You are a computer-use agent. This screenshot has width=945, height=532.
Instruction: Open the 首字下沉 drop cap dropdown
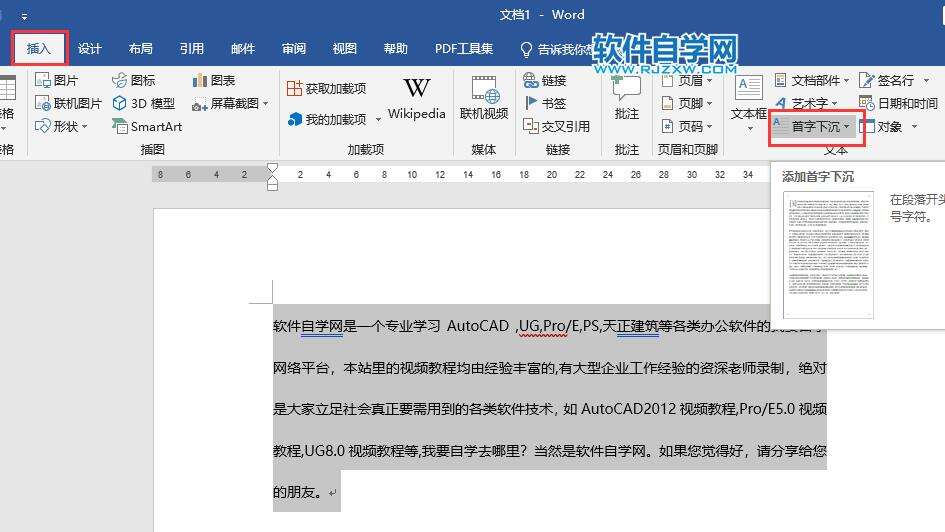click(816, 127)
